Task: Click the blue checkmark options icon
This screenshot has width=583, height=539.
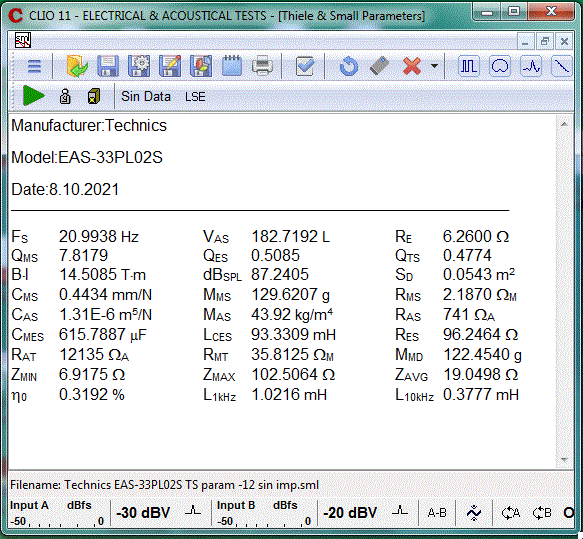Action: click(x=305, y=66)
